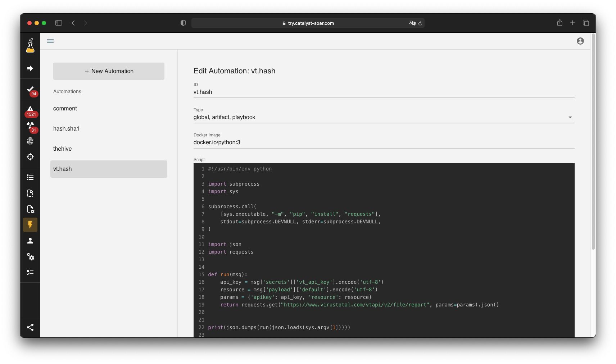Click the right arrow sidebar icon
The height and width of the screenshot is (364, 616).
(x=30, y=68)
